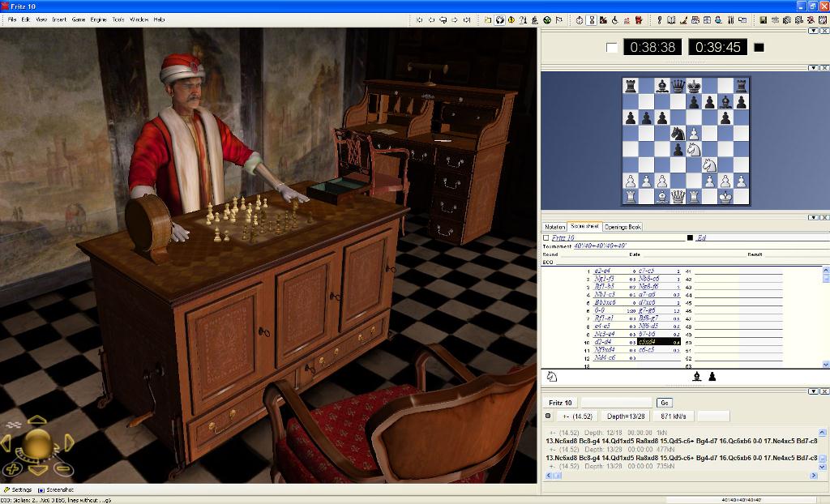Click the jump-to-end arrow in the toolbar
Viewport: 830px width, 504px height.
(467, 19)
